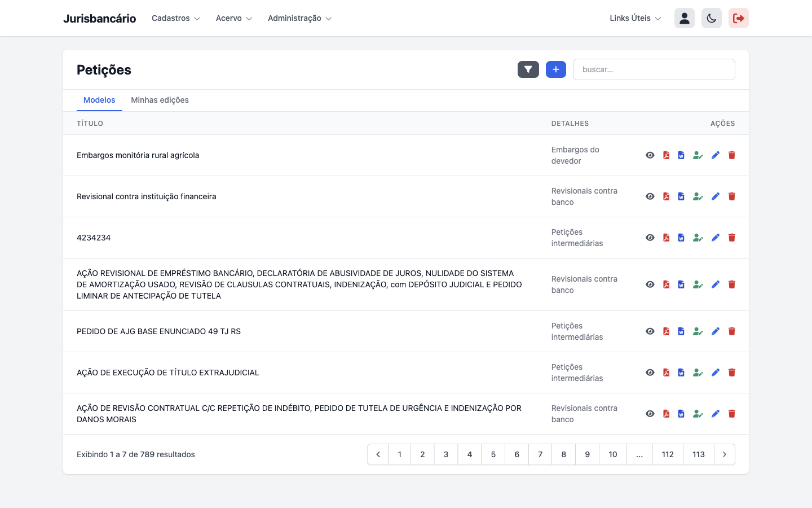Export PEDIDO DE AJG BASE ENUNCIADO as Word
This screenshot has height=508, width=812.
coord(681,331)
